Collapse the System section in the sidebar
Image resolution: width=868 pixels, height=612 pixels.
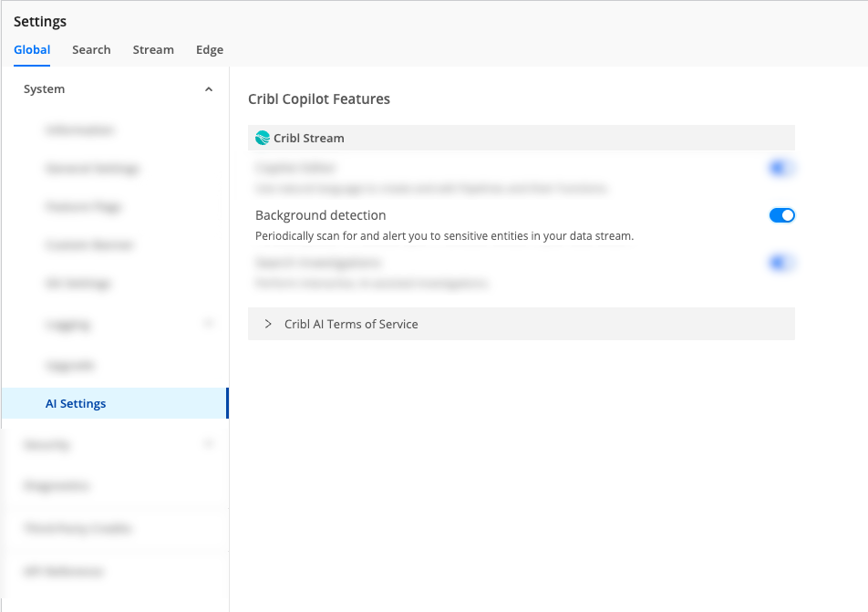[209, 88]
